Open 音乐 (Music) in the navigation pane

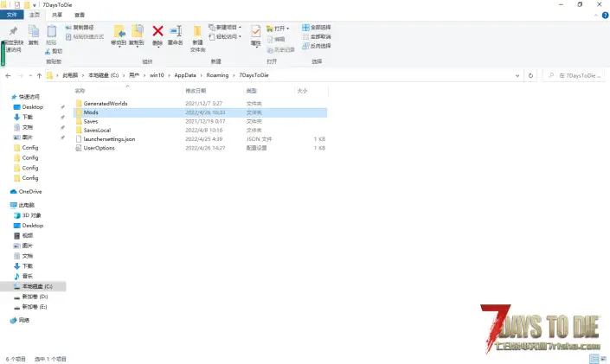tap(23, 276)
